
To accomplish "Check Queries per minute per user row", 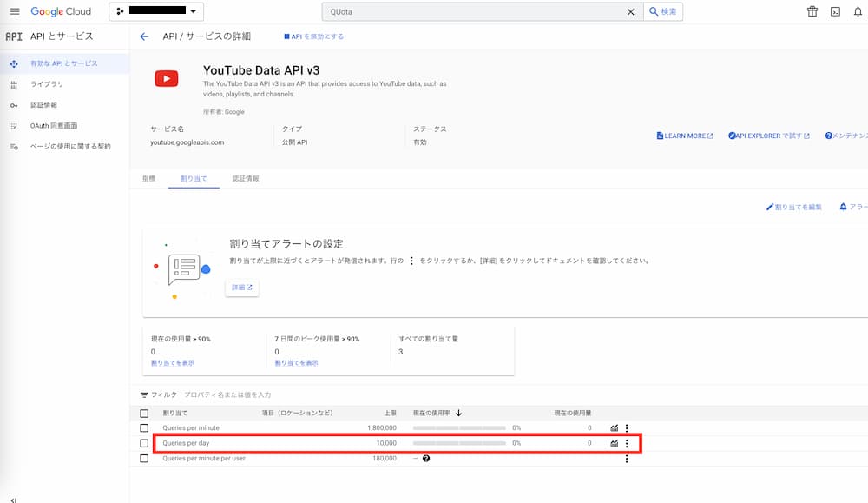I will coord(144,459).
